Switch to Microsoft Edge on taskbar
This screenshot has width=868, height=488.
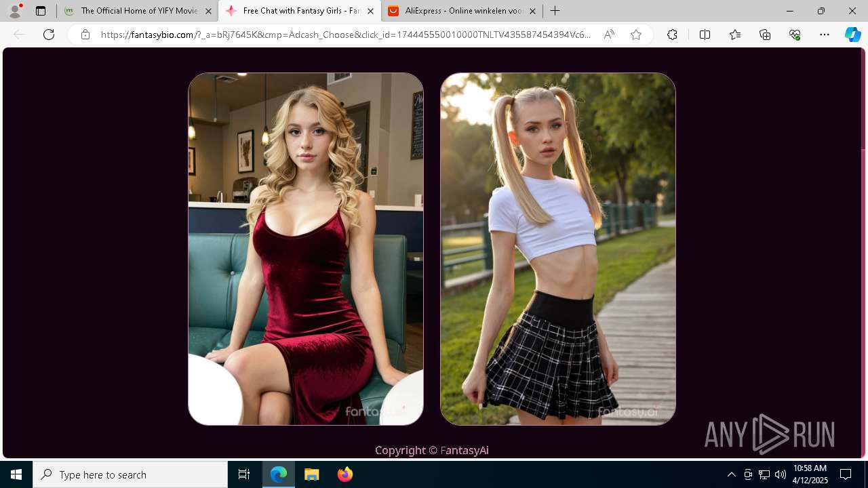279,474
